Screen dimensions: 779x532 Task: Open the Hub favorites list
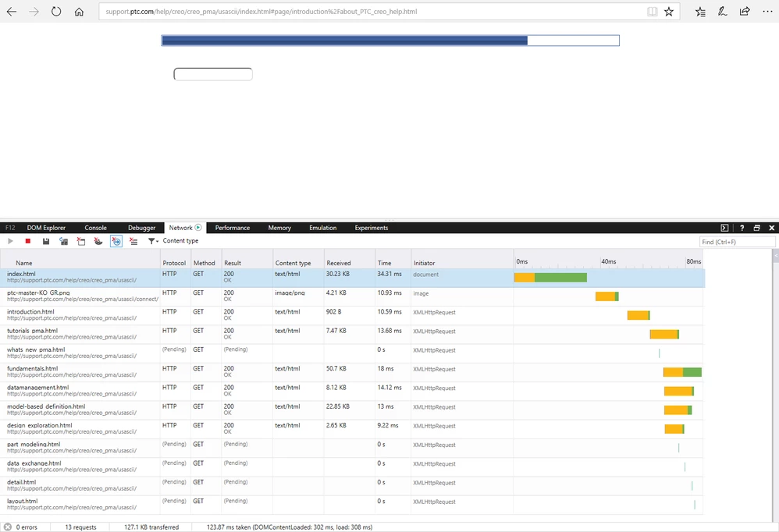point(700,12)
